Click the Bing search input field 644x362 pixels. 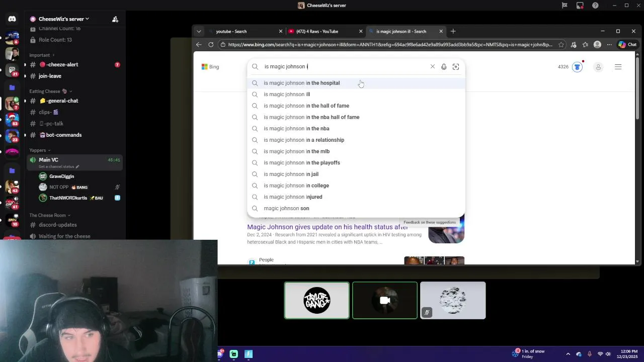click(345, 66)
